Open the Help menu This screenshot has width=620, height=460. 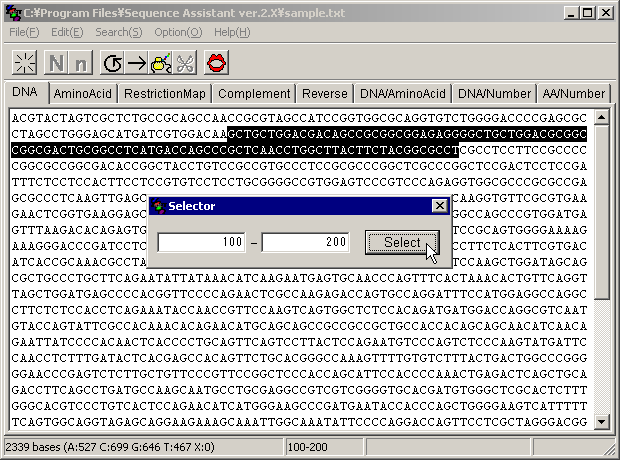[232, 32]
